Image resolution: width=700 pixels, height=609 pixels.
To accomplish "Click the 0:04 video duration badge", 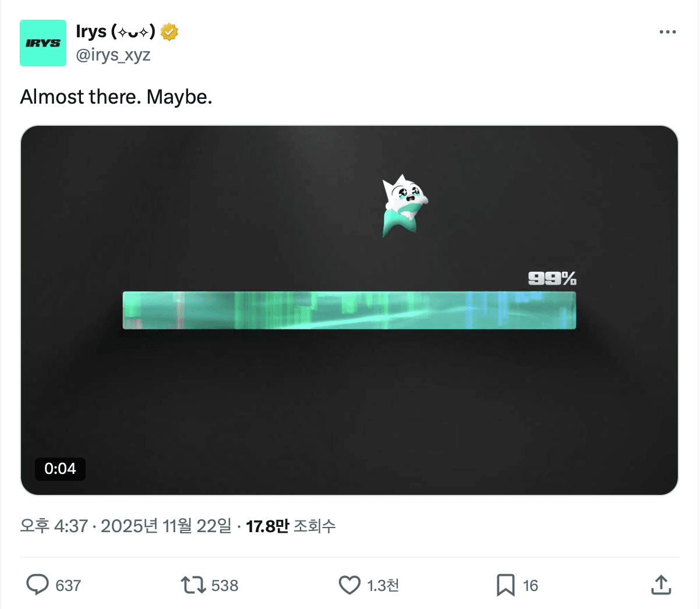I will point(60,469).
